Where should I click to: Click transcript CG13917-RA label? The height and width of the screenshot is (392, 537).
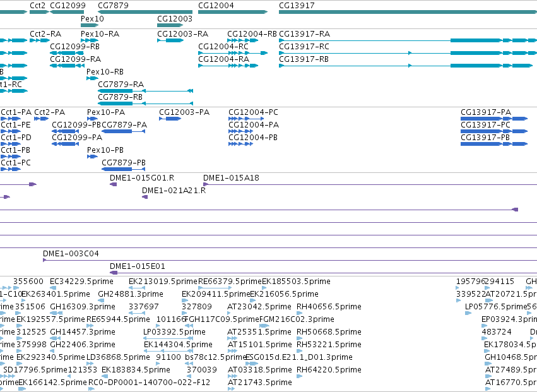tap(304, 34)
